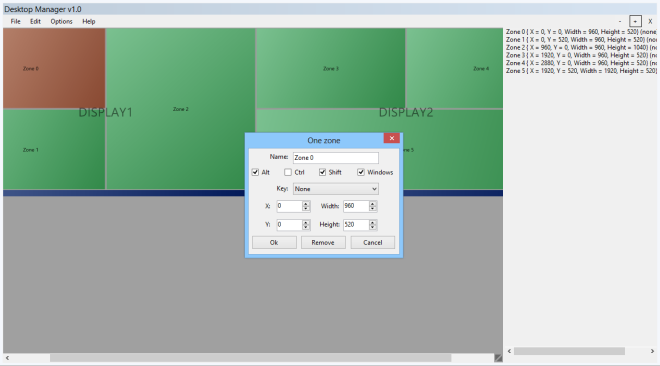Uncheck the Alt modifier checkbox
This screenshot has height=366, width=660.
(255, 172)
